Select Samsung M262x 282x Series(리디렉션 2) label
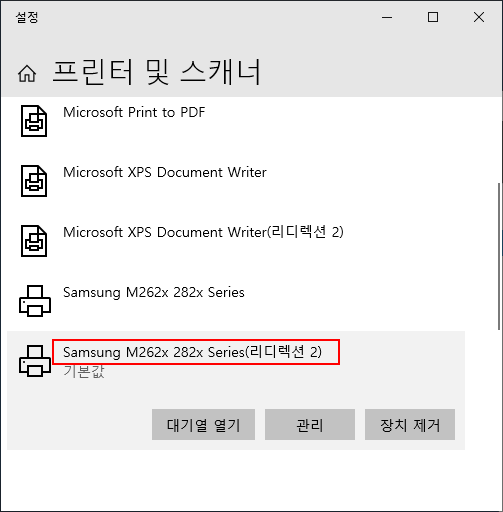The width and height of the screenshot is (503, 512). click(192, 352)
